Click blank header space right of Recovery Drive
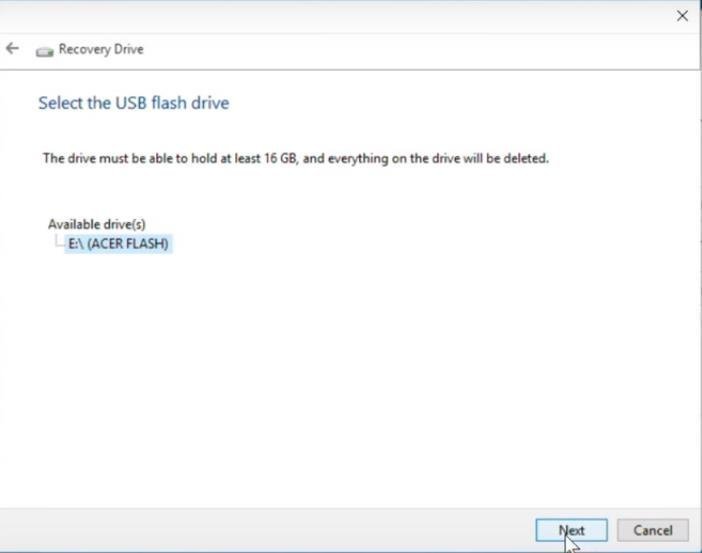Screen dimensions: 702x553 (400, 49)
